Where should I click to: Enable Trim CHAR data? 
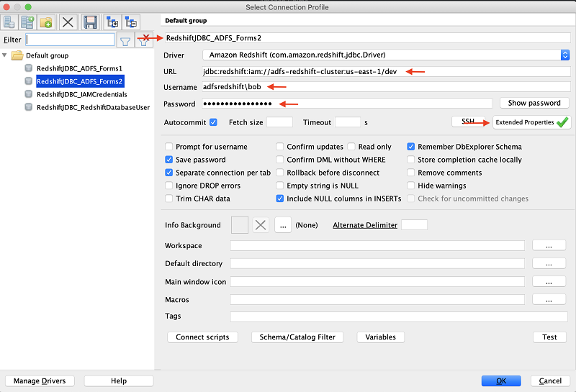(168, 199)
